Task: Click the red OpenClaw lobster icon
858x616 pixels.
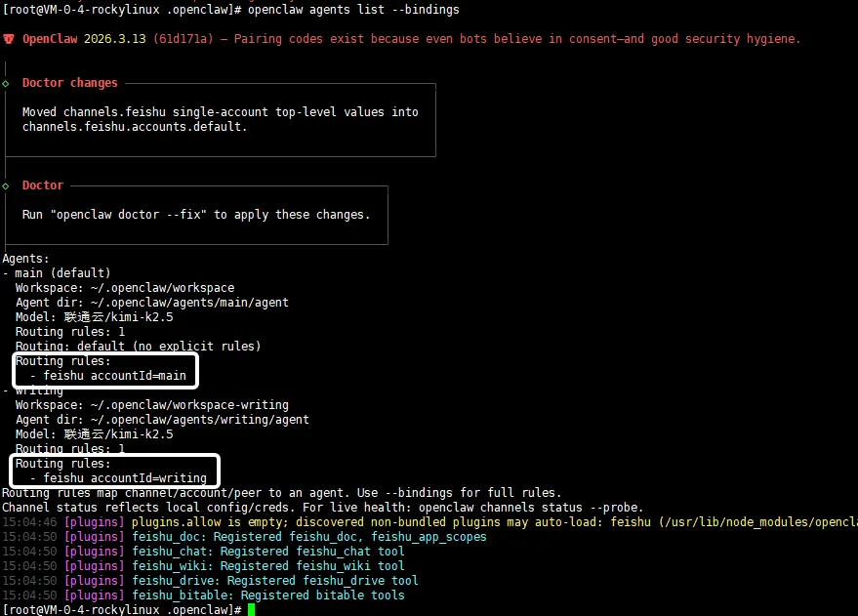Action: 8,39
